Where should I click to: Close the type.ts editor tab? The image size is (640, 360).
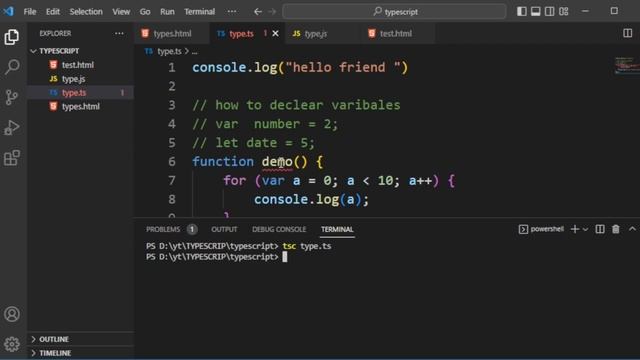[x=276, y=33]
